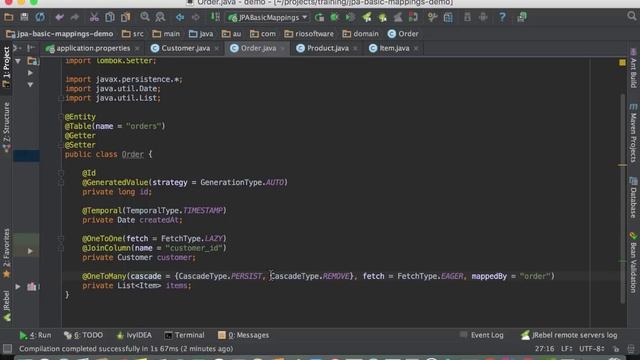Click the Copy toolbar icon
640x360 pixels.
[x=110, y=17]
